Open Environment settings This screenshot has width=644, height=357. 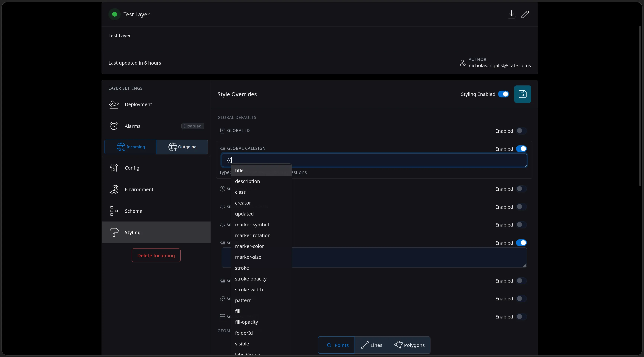(x=156, y=189)
